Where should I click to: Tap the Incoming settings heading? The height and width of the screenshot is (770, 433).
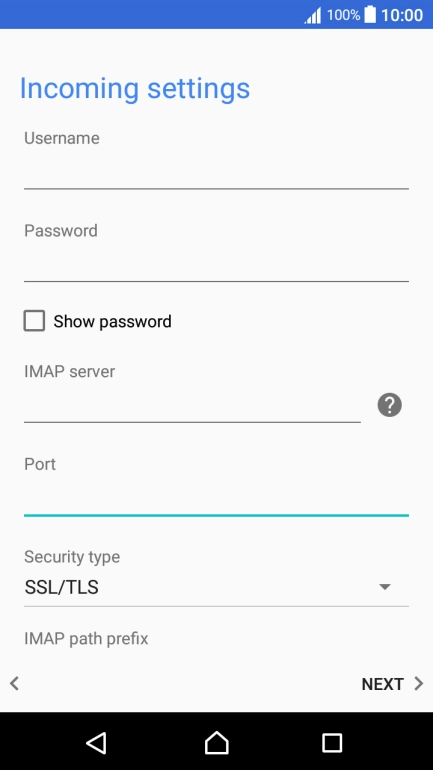click(135, 89)
